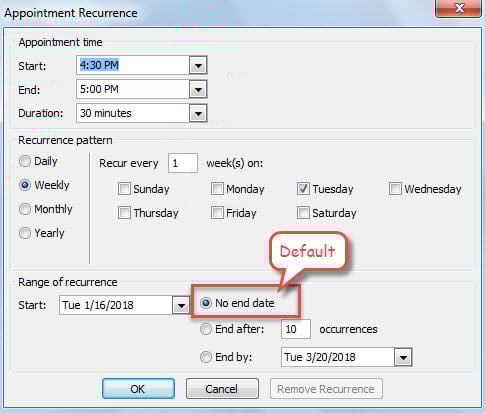Screen dimensions: 485x413
Task: Check the Sunday checkbox
Action: click(124, 189)
